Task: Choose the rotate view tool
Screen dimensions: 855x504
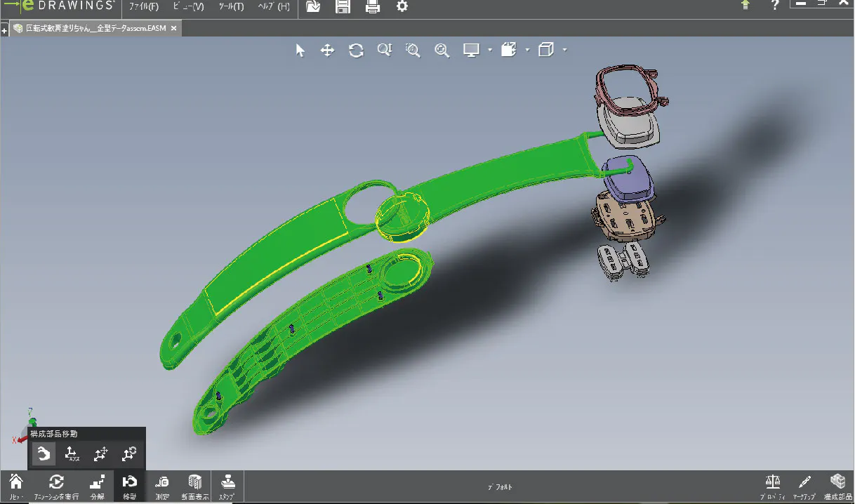Action: coord(356,51)
